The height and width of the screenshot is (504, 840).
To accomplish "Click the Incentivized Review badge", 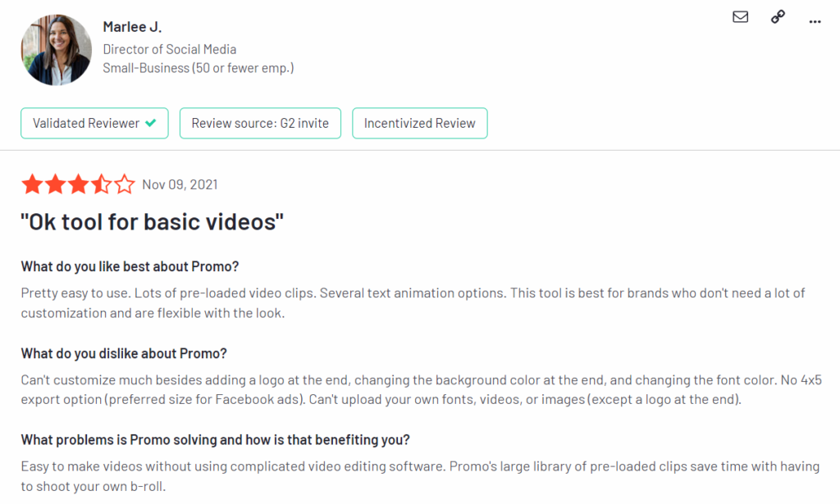I will point(419,123).
